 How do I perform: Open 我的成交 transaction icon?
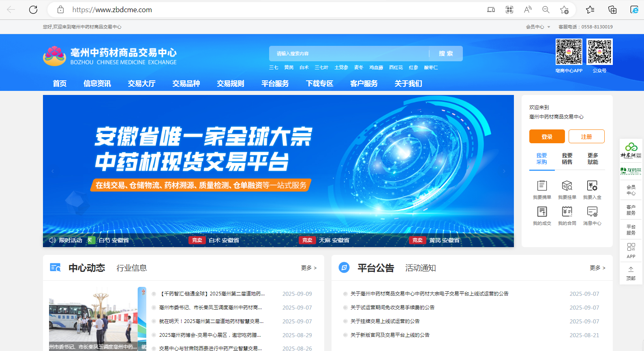coord(542,212)
